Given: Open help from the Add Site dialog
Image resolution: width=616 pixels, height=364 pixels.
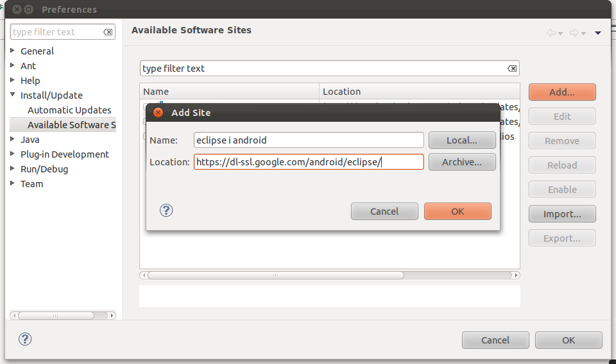Looking at the screenshot, I should [166, 210].
